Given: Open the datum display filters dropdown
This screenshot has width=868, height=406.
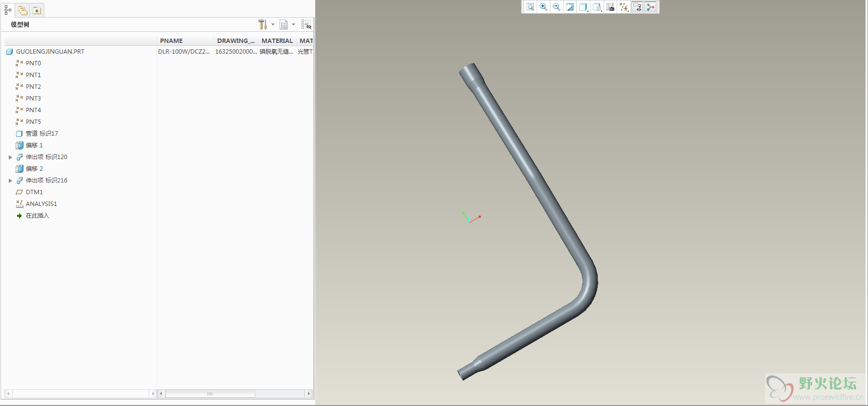Looking at the screenshot, I should [x=624, y=7].
